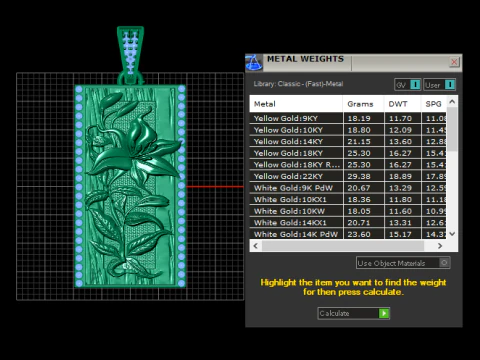Image resolution: width=480 pixels, height=360 pixels.
Task: Click the 29.38 grams value
Action: (x=359, y=176)
